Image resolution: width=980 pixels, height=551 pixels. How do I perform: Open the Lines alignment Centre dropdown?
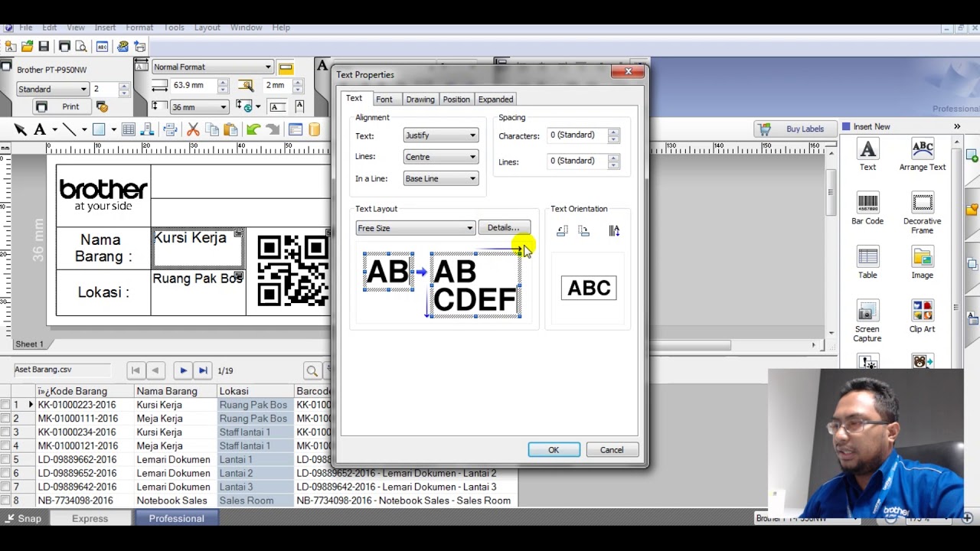440,157
